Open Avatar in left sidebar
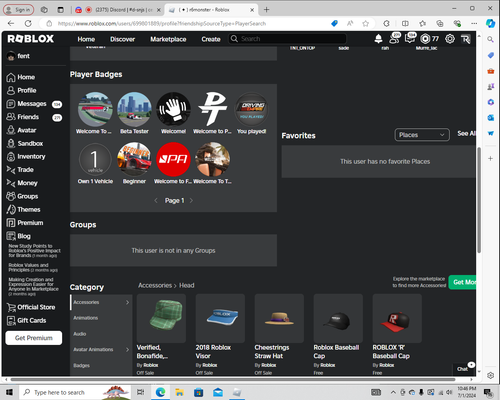 [x=22, y=130]
